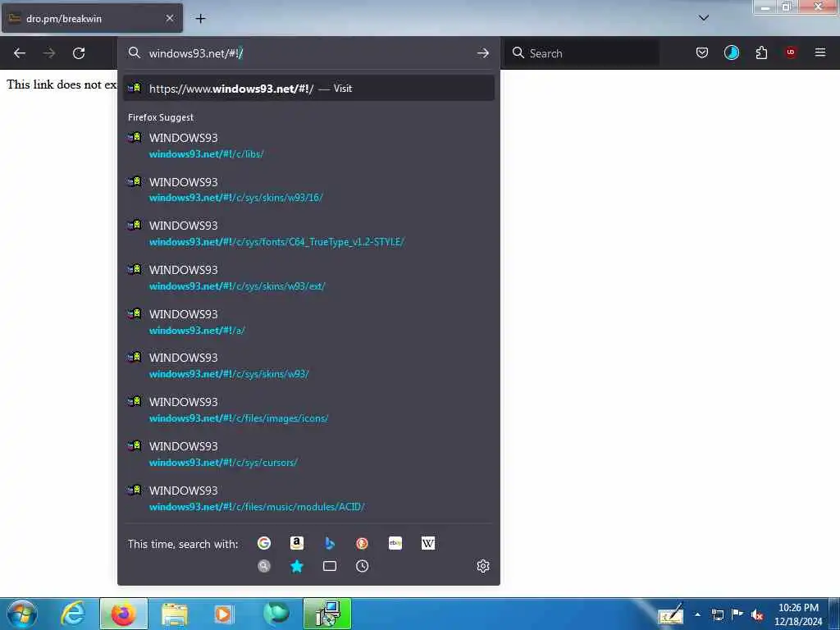Reload the current page
Screen dimensions: 840x630
click(x=79, y=53)
